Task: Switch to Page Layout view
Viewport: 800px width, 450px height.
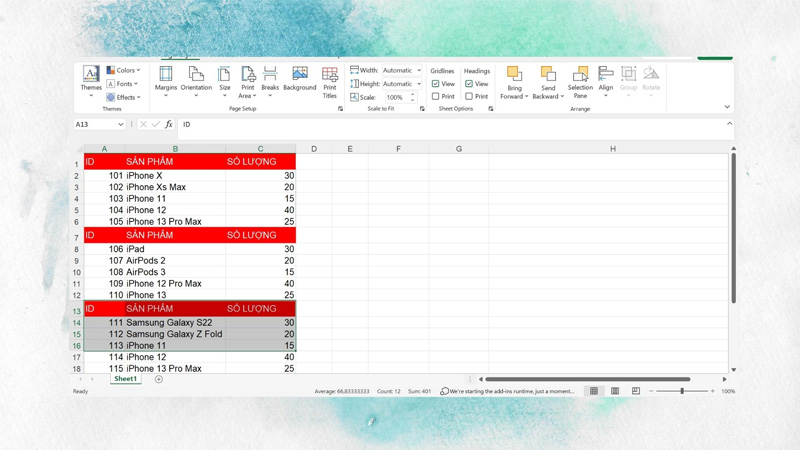Action: (x=615, y=391)
